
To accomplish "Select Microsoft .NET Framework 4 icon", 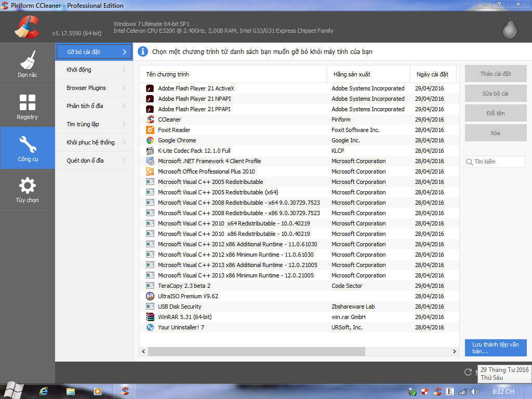I will [150, 161].
